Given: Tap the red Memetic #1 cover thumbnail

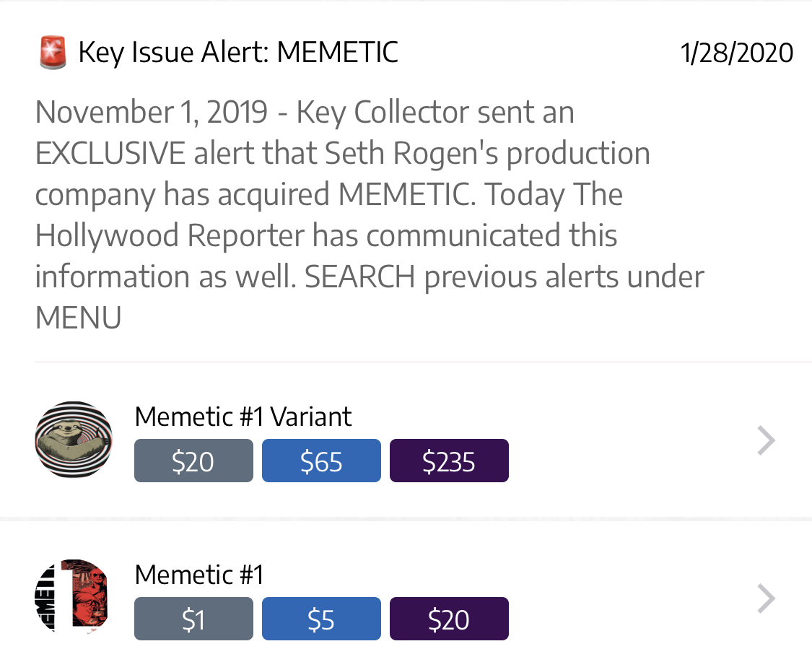Looking at the screenshot, I should (74, 597).
